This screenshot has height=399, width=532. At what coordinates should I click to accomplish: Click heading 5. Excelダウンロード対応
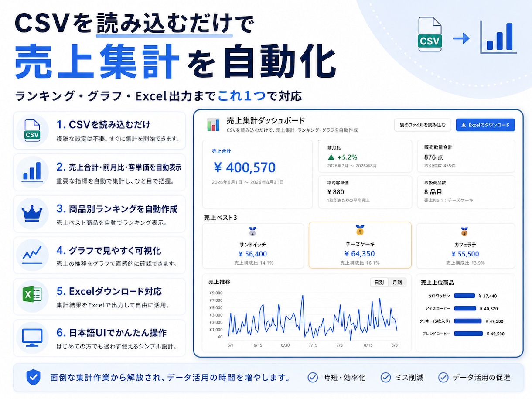pyautogui.click(x=109, y=291)
